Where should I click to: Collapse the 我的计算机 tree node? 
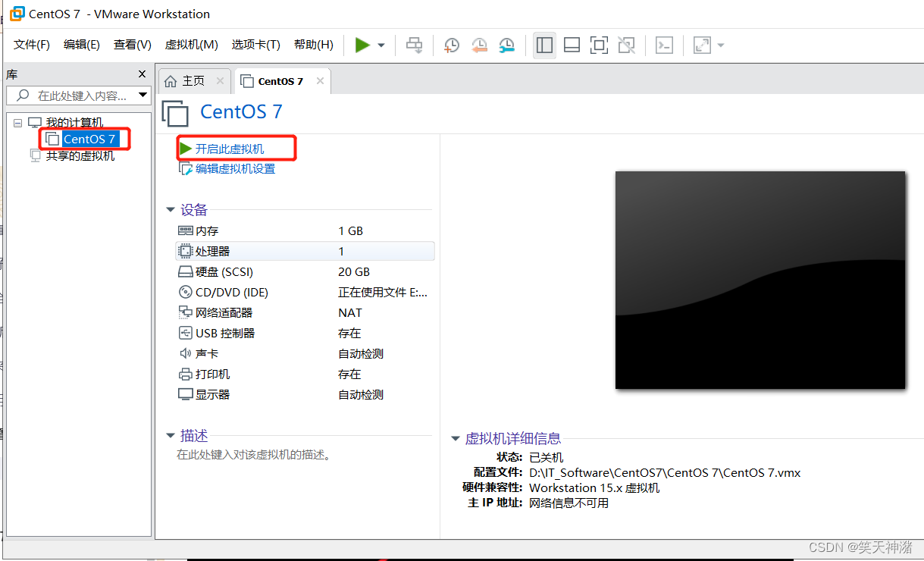click(17, 122)
